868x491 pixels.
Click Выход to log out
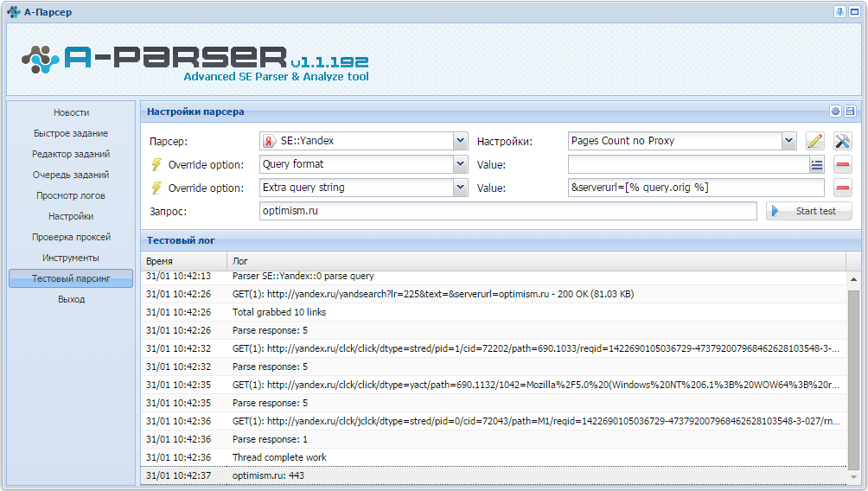[x=71, y=299]
